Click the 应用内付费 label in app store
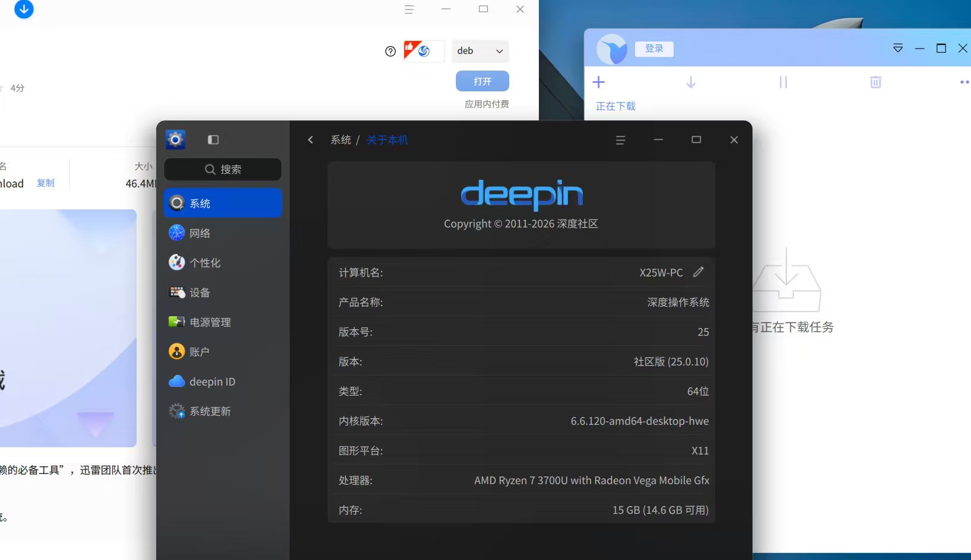The image size is (971, 560). [487, 104]
